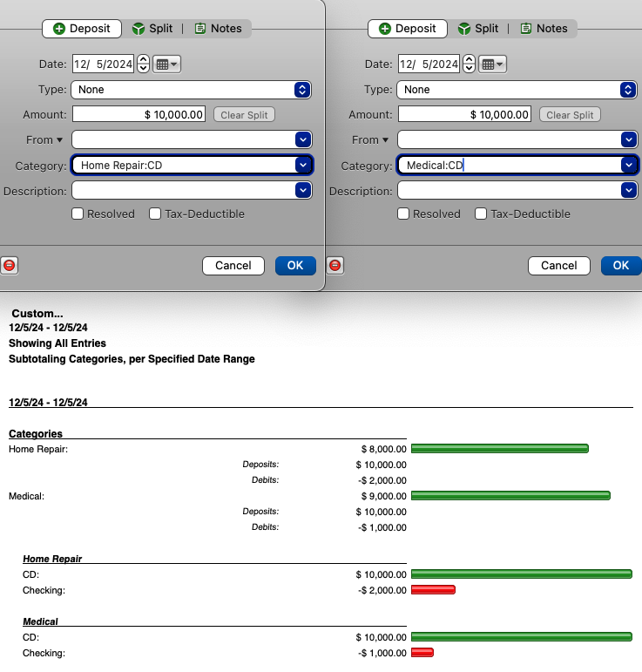Image resolution: width=642 pixels, height=672 pixels.
Task: Click the Home Repair CD green bar
Action: click(522, 574)
